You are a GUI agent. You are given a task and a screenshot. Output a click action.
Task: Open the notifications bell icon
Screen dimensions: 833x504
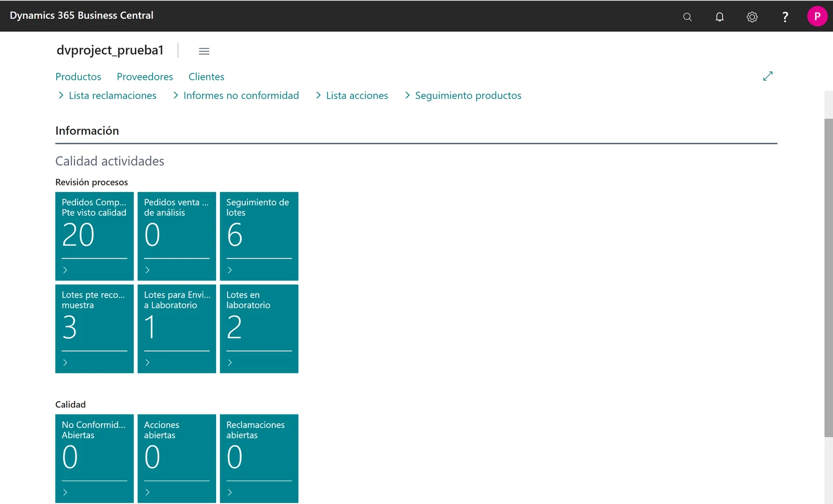[720, 17]
